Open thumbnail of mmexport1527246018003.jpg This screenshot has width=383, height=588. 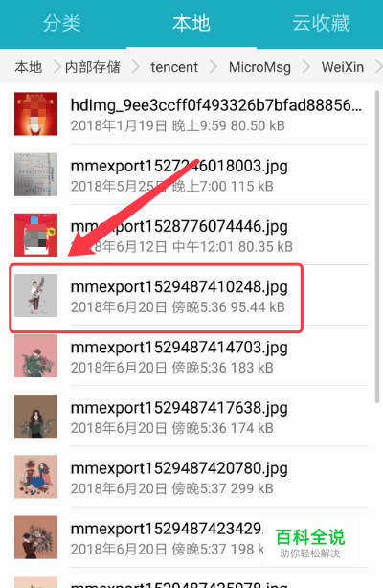pyautogui.click(x=35, y=174)
